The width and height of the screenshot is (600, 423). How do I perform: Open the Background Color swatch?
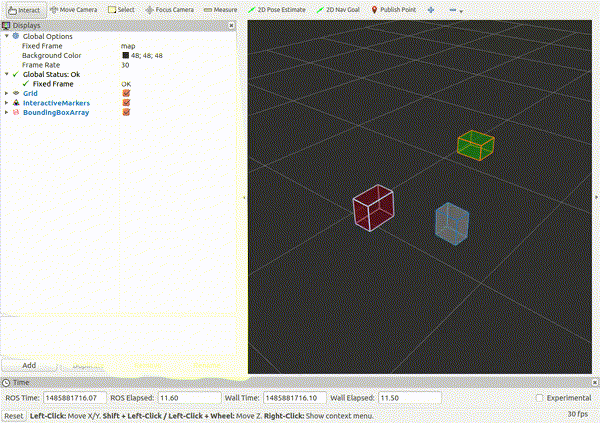point(126,55)
